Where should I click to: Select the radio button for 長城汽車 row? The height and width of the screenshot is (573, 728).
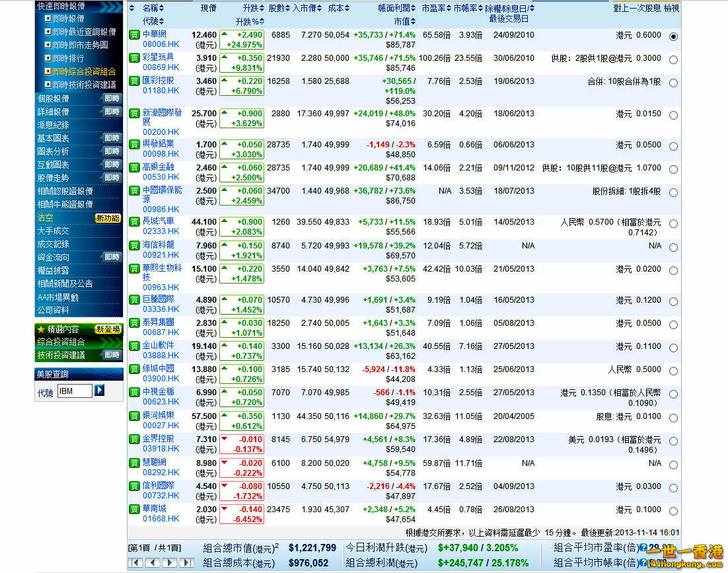point(673,223)
